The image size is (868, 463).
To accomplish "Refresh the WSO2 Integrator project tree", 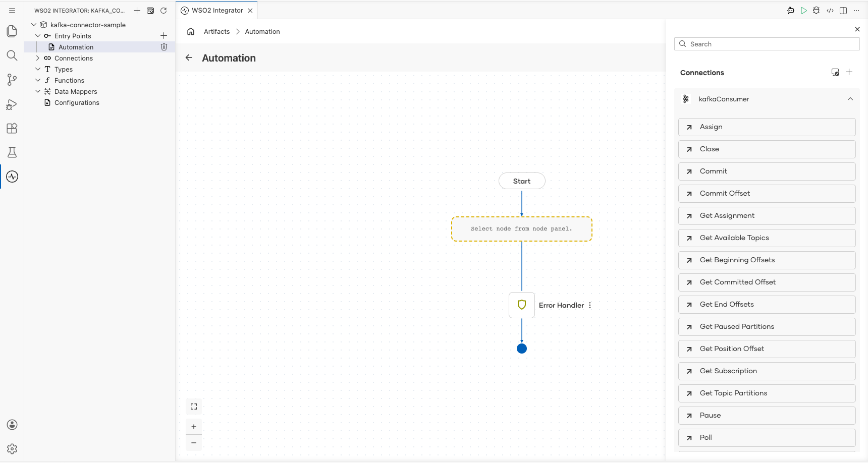I will click(164, 10).
